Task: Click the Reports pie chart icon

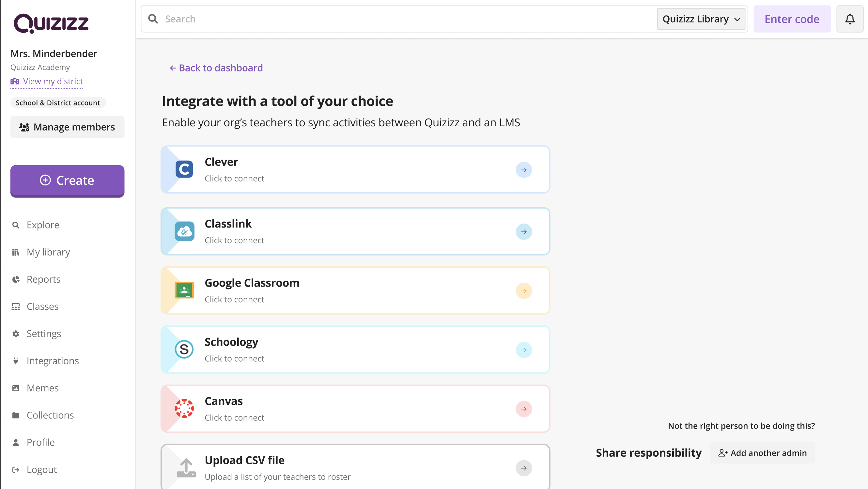Action: 16,279
